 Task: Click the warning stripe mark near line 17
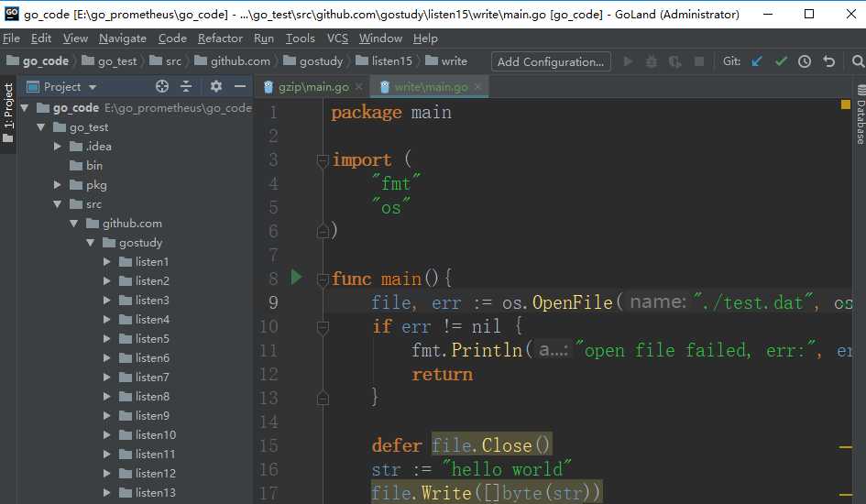846,495
